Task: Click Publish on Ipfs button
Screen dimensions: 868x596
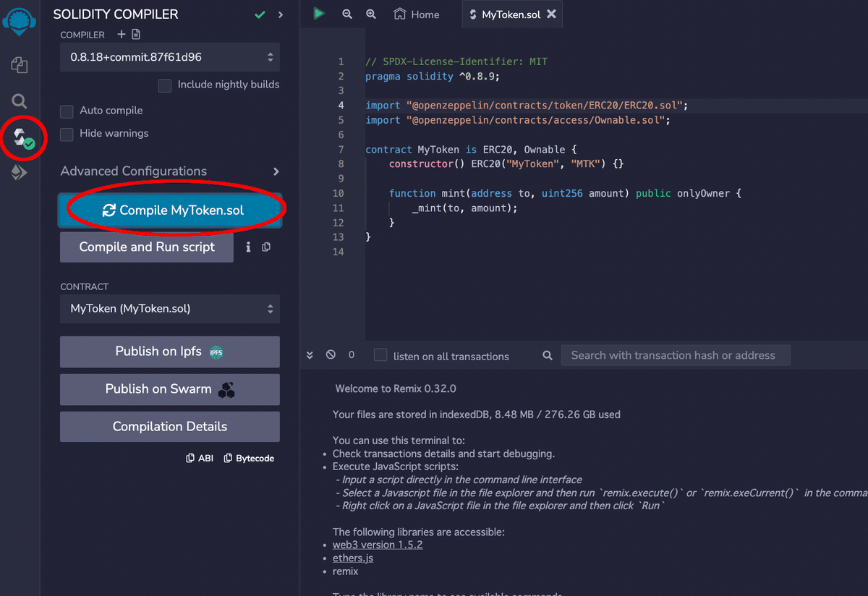Action: (170, 352)
